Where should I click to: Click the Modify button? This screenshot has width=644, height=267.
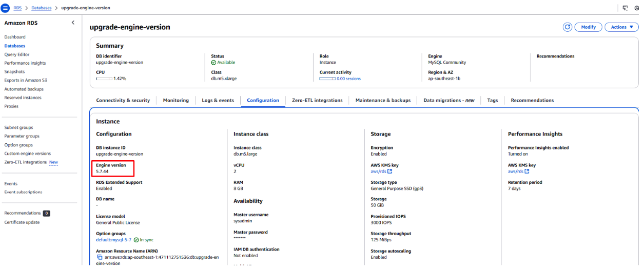point(588,27)
